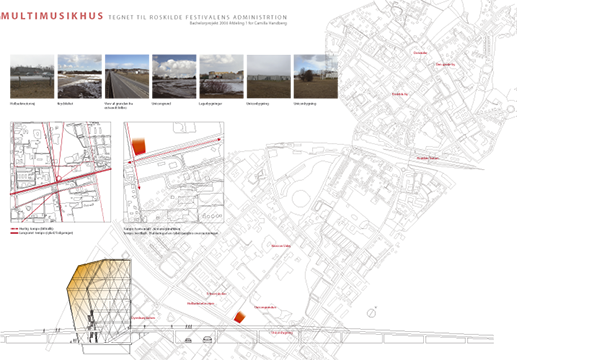Click the thick red line legend entry
Image resolution: width=602 pixels, height=360 pixels.
pos(41,233)
